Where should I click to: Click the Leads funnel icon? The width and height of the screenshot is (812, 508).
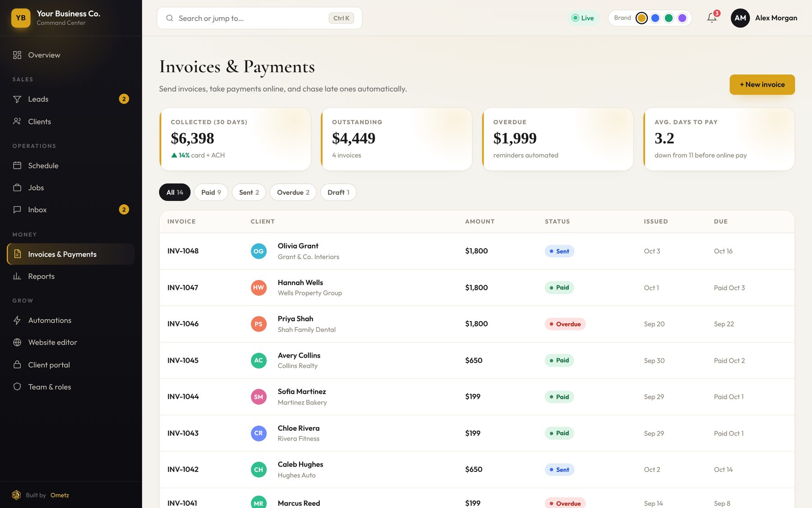[17, 99]
